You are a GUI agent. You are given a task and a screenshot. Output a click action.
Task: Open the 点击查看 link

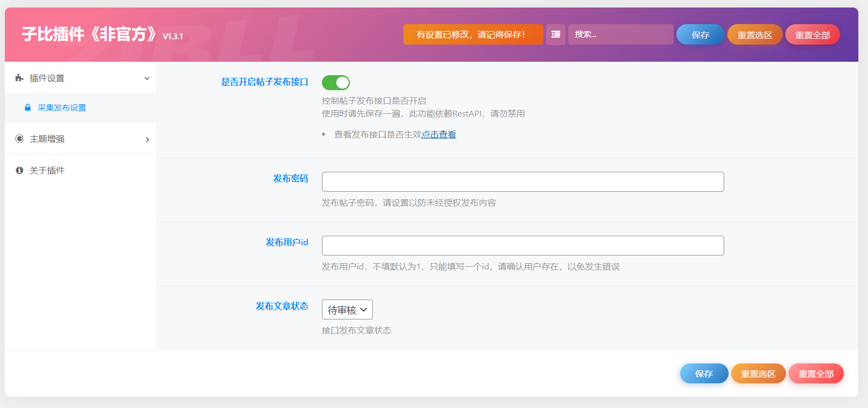[439, 135]
